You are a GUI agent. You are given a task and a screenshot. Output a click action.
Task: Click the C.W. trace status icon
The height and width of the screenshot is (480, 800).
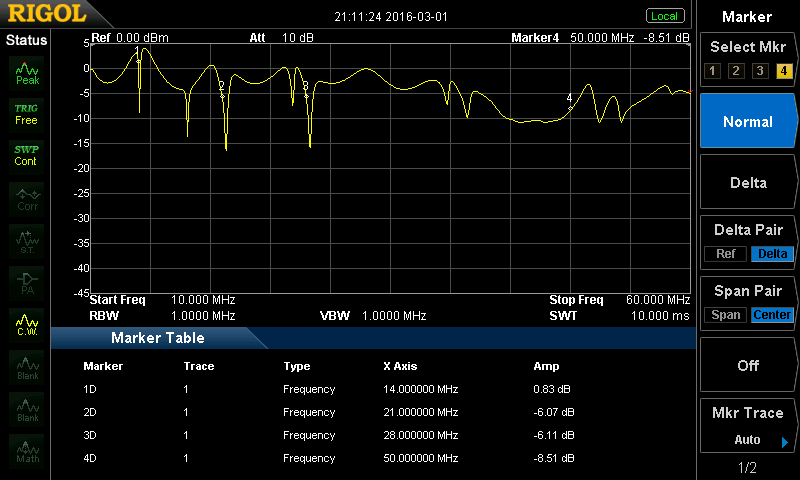tap(27, 325)
